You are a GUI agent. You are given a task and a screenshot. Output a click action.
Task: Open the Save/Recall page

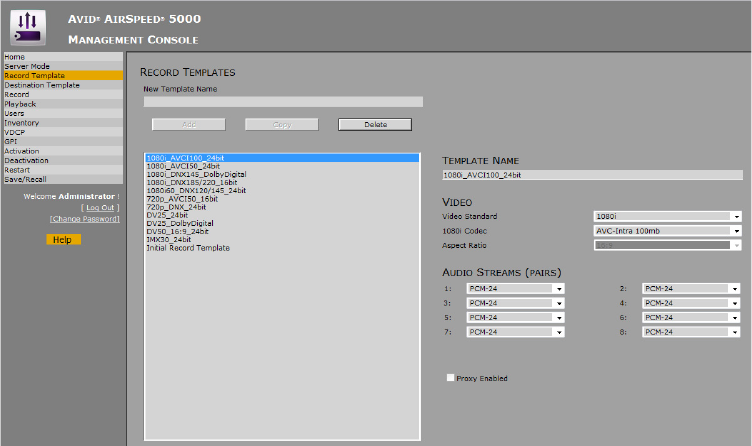click(63, 179)
